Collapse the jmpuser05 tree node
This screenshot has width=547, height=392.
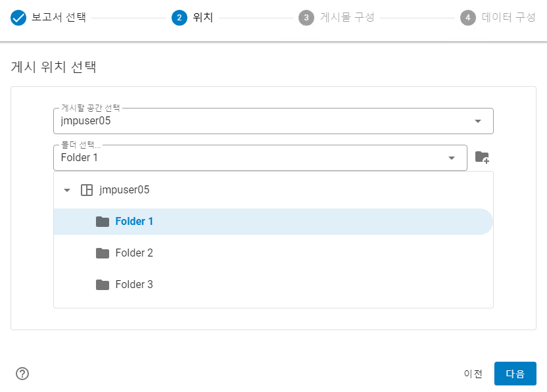tap(66, 189)
